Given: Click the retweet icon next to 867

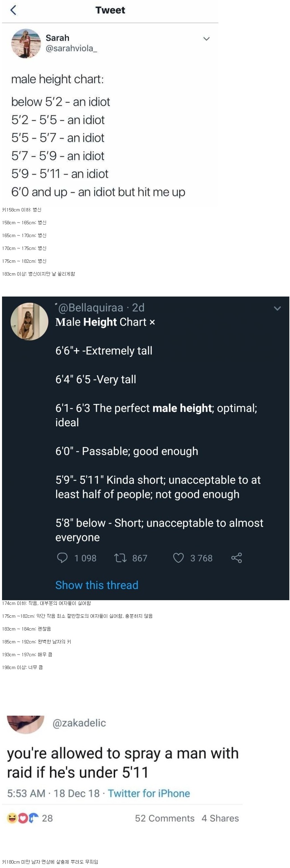Looking at the screenshot, I should (120, 558).
